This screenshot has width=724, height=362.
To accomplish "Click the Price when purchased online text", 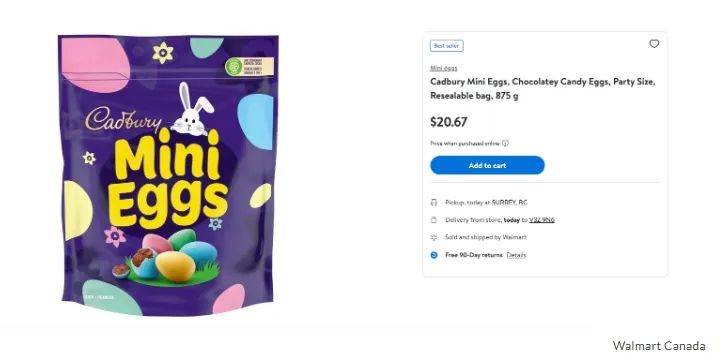I will point(465,143).
